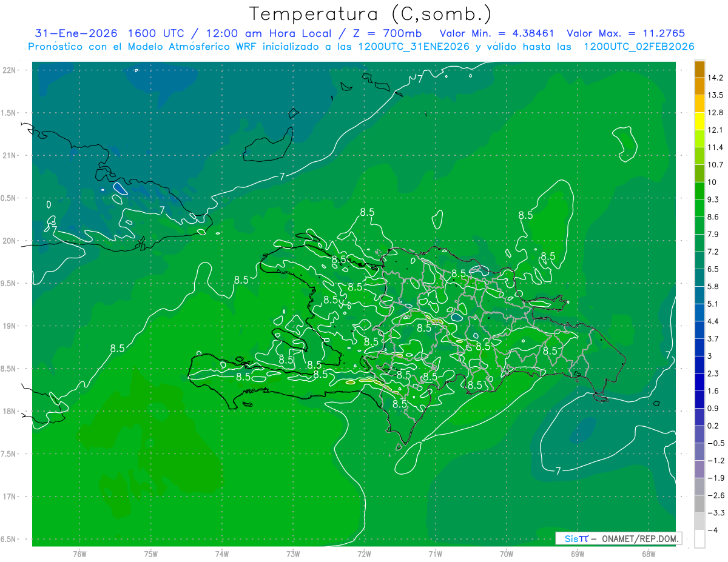Click purple swatch between -1.9 and -1.2
The width and height of the screenshot is (728, 562).
(x=699, y=469)
